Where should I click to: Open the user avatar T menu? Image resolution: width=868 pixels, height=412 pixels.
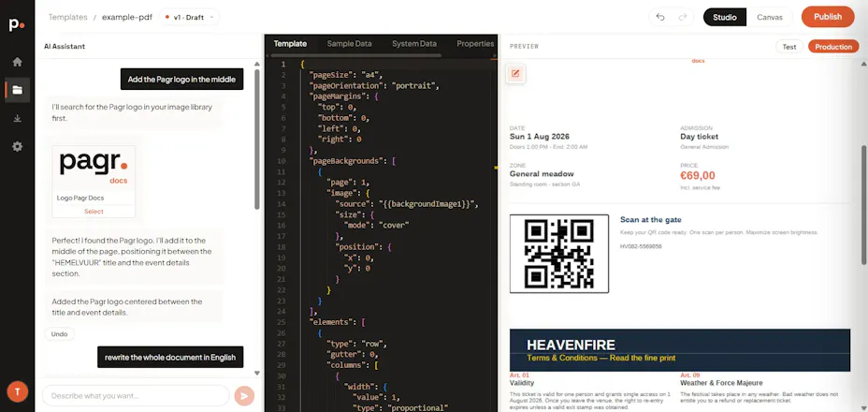(x=17, y=391)
